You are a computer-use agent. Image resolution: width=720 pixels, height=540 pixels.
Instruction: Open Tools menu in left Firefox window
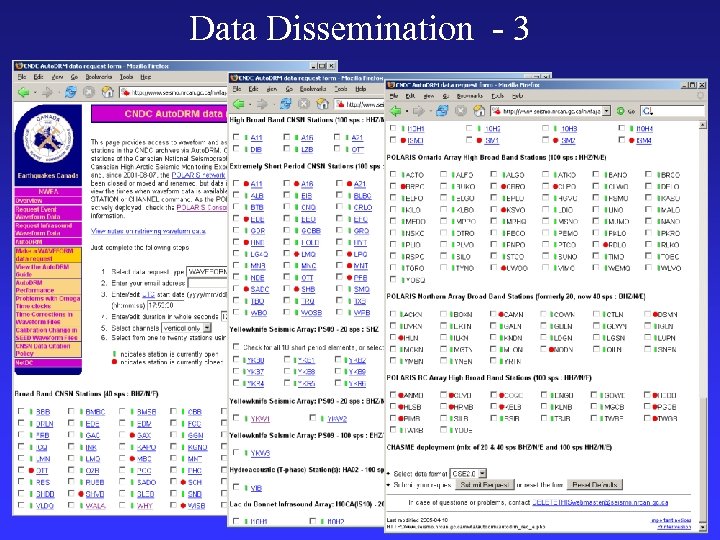126,77
